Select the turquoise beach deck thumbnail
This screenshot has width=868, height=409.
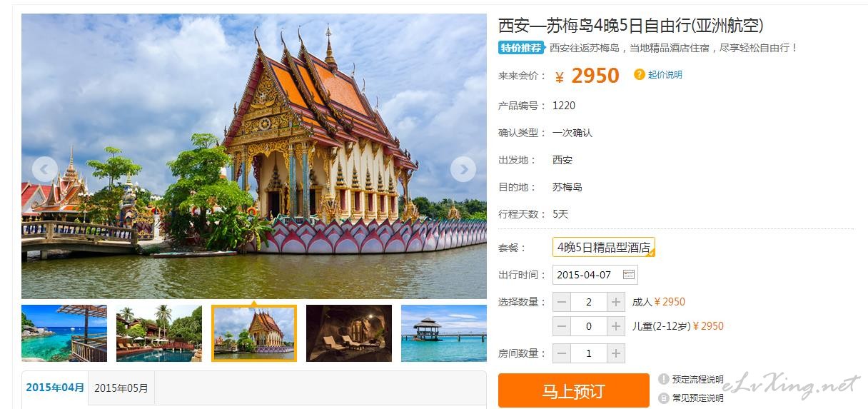[64, 333]
